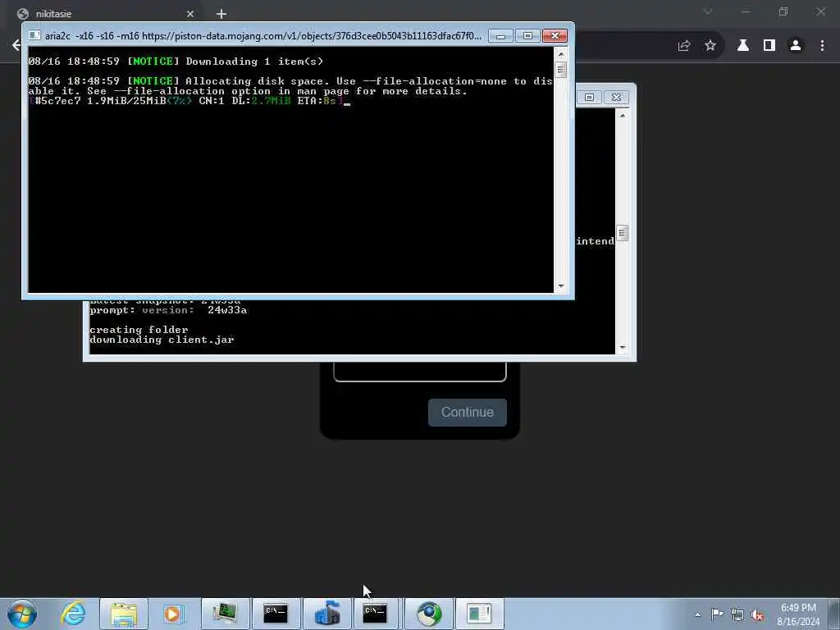Minimize the aria2c console window
The height and width of the screenshot is (630, 840).
(500, 36)
